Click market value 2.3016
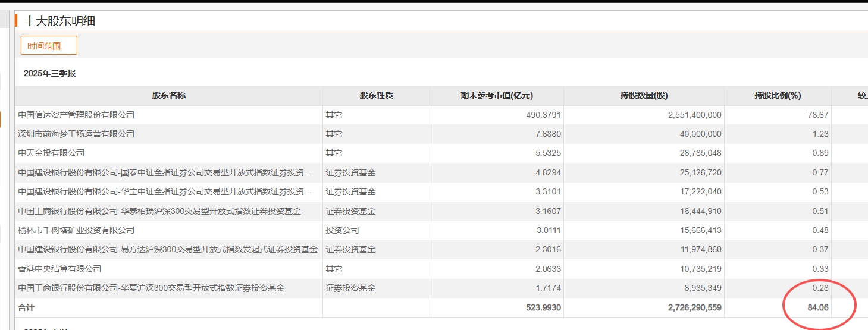The image size is (868, 330). 548,249
